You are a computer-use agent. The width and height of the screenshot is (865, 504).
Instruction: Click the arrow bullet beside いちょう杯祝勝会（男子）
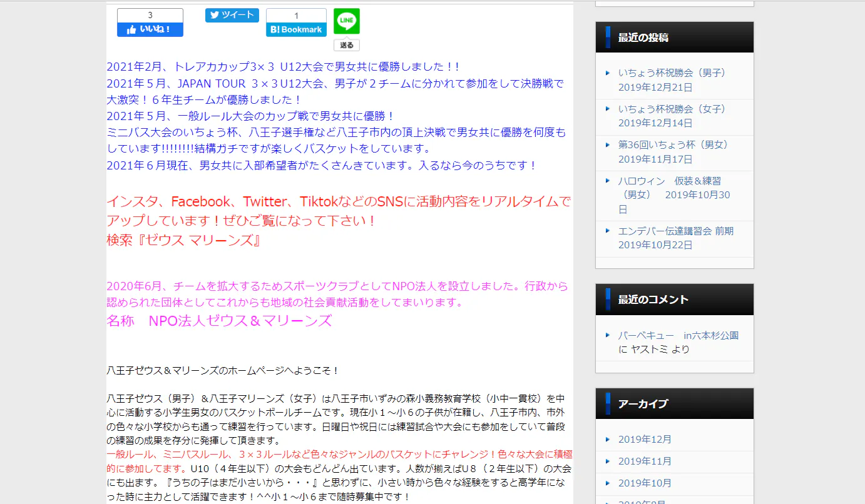pos(607,73)
